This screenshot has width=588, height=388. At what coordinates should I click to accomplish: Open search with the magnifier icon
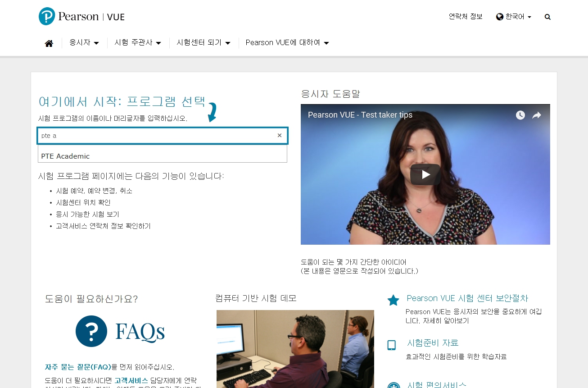tap(547, 17)
